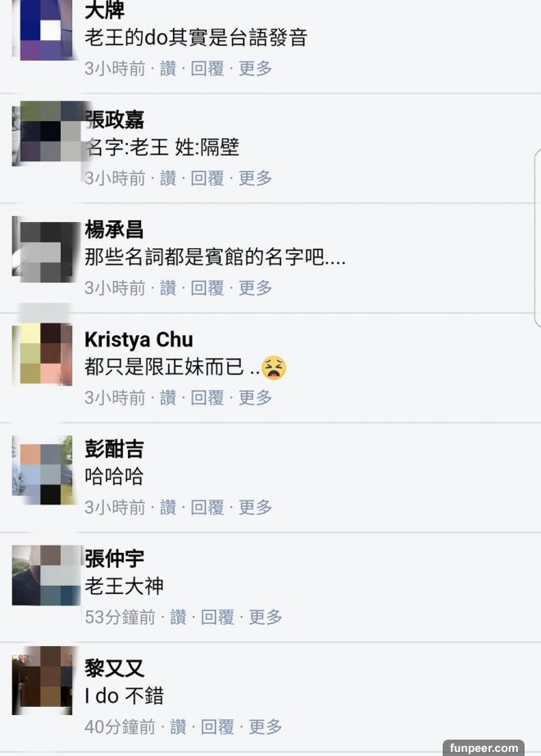Click the tired face emoji in Kristya's comment
541x756 pixels.
pos(274,368)
